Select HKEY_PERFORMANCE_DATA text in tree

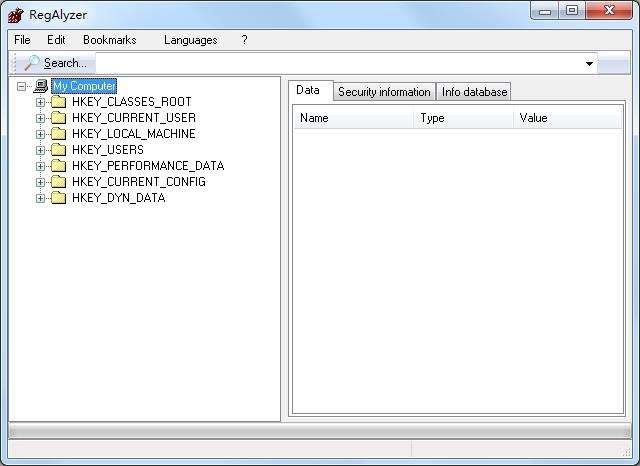point(148,166)
